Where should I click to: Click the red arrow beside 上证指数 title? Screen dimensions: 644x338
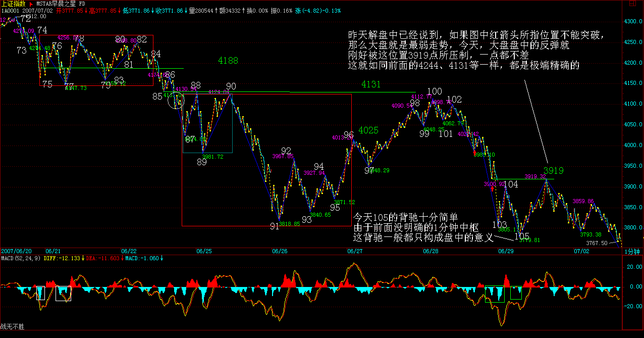click(31, 4)
